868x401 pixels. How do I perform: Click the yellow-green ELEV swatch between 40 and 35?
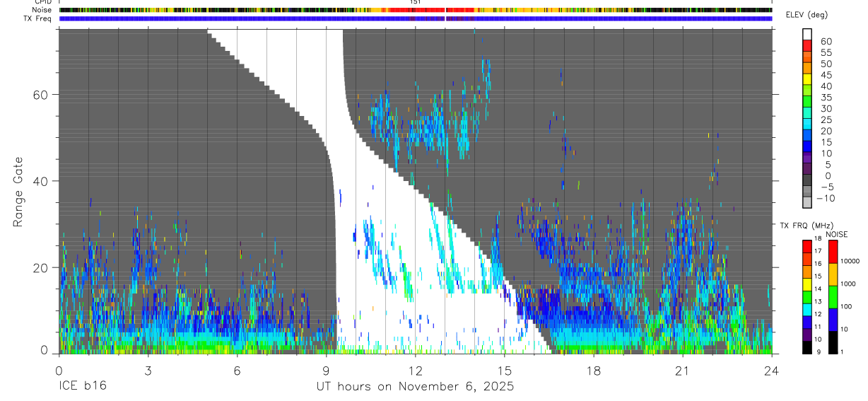click(x=807, y=91)
